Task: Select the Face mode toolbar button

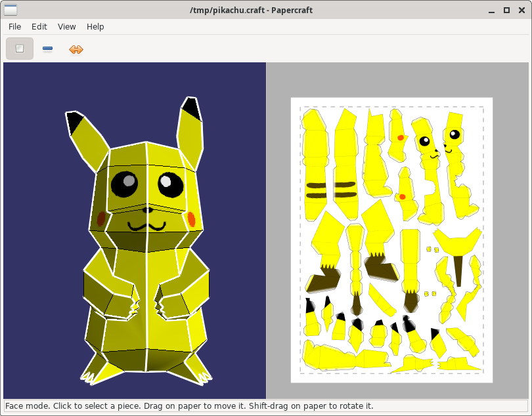Action: (x=20, y=49)
